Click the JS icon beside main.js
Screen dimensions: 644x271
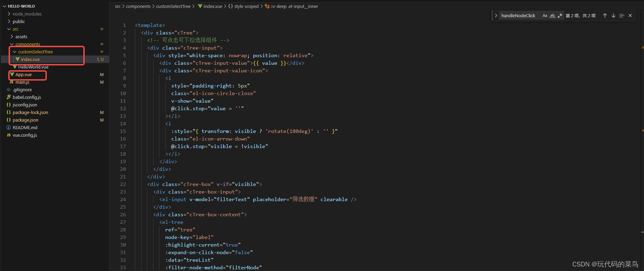[x=11, y=82]
